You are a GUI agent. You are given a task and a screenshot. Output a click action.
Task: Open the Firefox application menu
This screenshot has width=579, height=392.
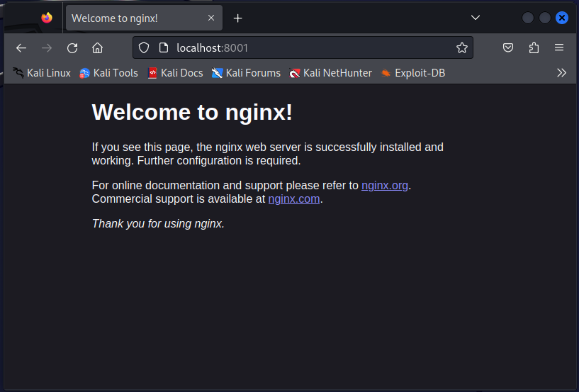pos(559,47)
